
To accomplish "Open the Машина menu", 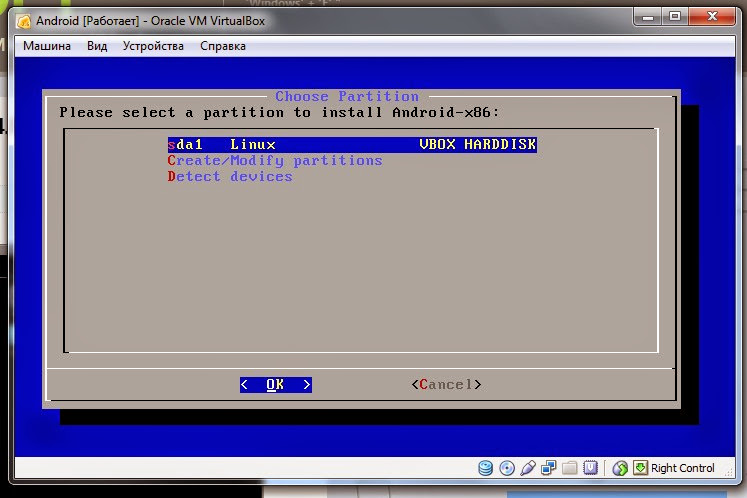I will (47, 46).
